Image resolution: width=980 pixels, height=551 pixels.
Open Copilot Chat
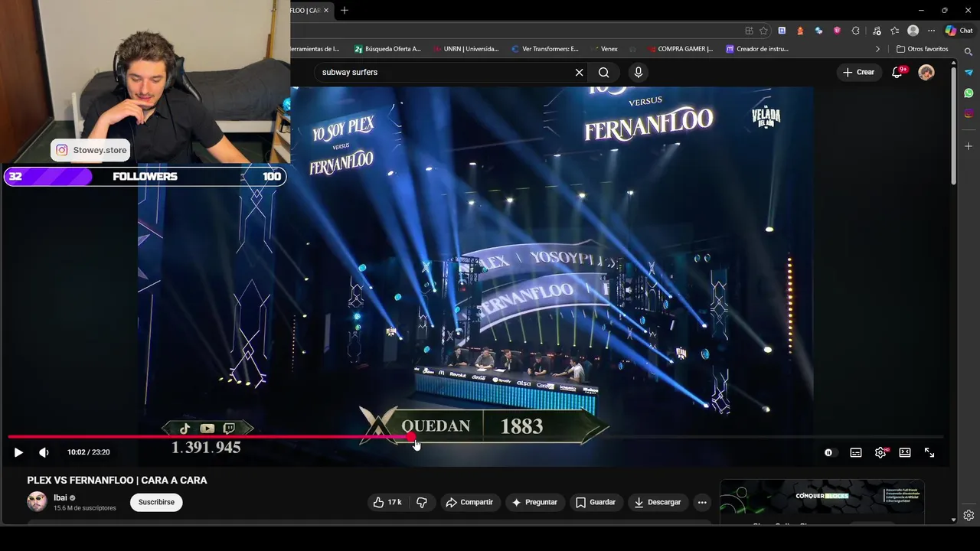point(959,31)
